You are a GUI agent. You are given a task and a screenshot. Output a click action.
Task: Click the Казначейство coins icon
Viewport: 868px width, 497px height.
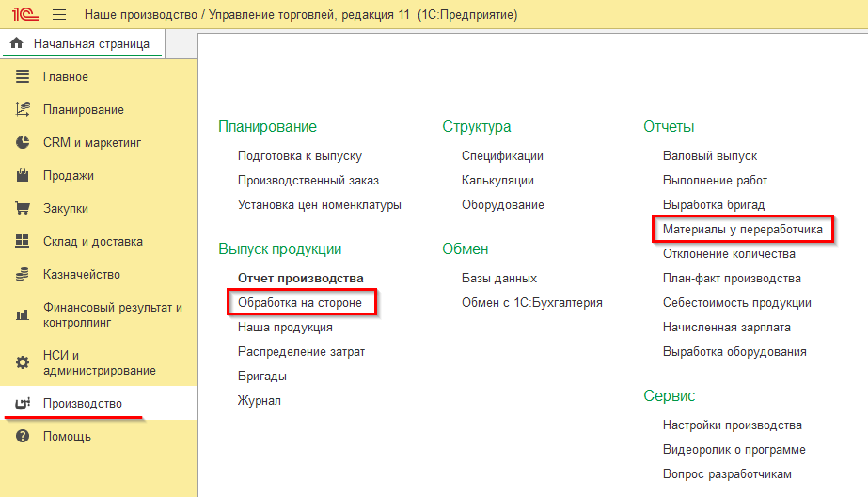point(23,274)
